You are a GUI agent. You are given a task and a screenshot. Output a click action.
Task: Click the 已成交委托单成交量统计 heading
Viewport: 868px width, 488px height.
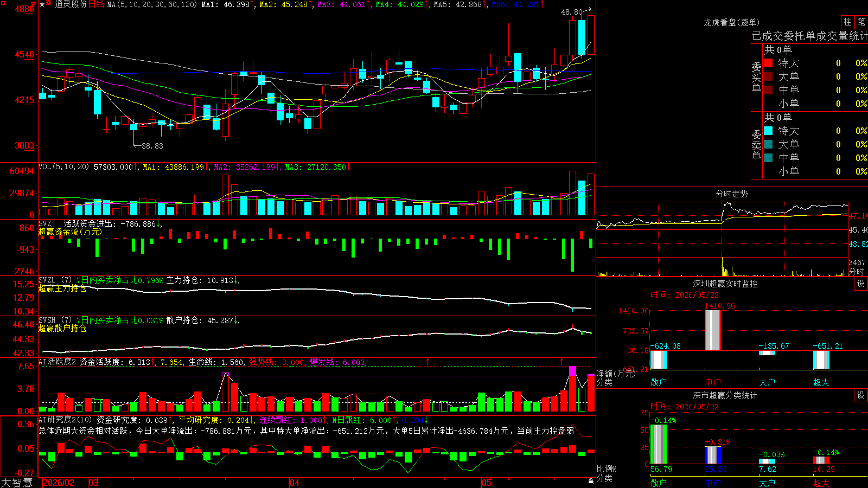coord(809,36)
